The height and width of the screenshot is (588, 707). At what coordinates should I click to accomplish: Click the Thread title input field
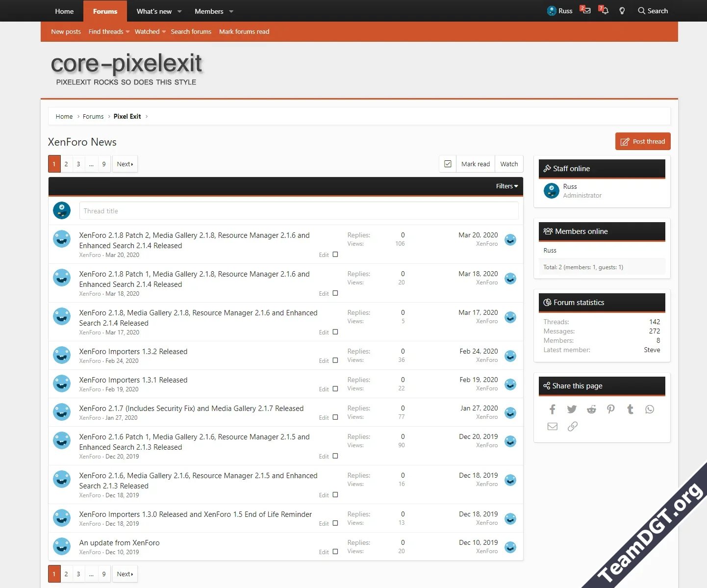click(x=299, y=211)
